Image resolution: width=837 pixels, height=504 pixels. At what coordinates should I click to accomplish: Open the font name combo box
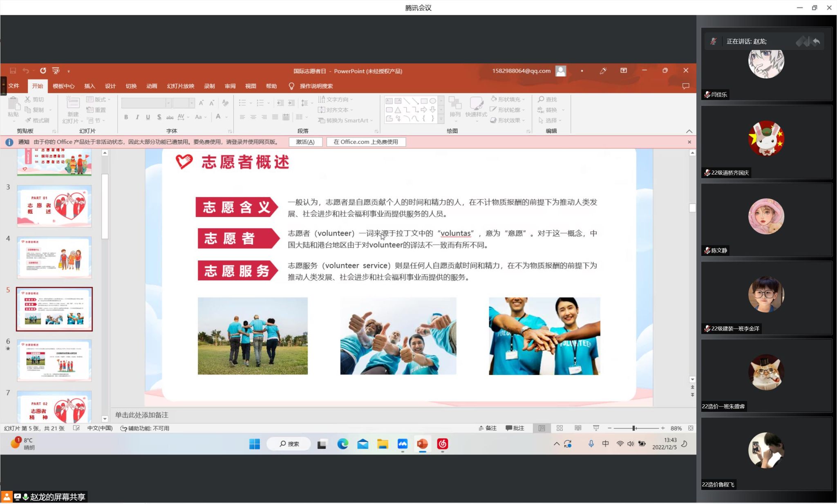click(146, 103)
